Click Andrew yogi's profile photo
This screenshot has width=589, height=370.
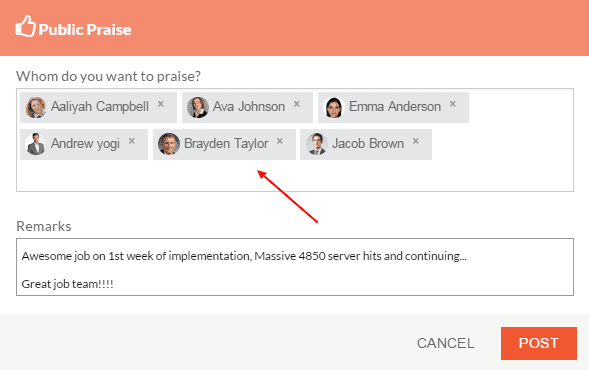36,144
